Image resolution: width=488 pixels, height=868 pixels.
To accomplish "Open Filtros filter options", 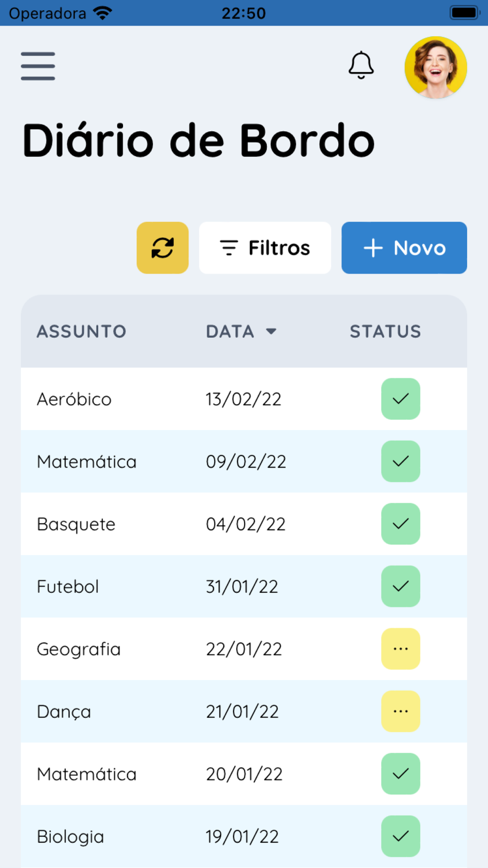I will 265,248.
